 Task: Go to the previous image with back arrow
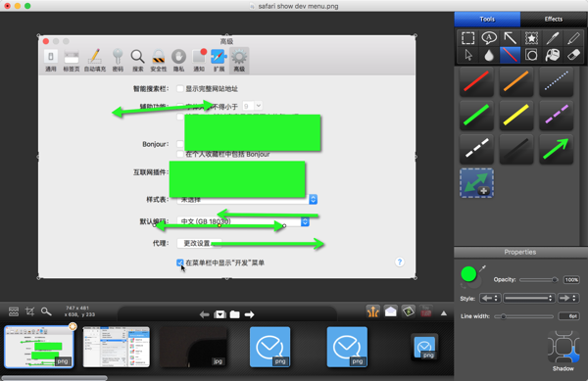point(204,314)
